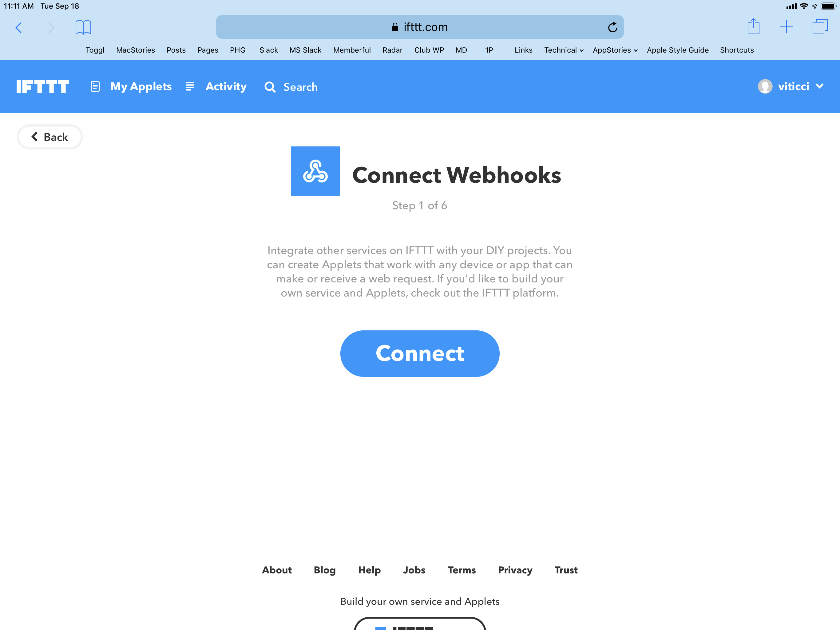Click the Activity menu icon
The width and height of the screenshot is (840, 630).
pyautogui.click(x=190, y=87)
